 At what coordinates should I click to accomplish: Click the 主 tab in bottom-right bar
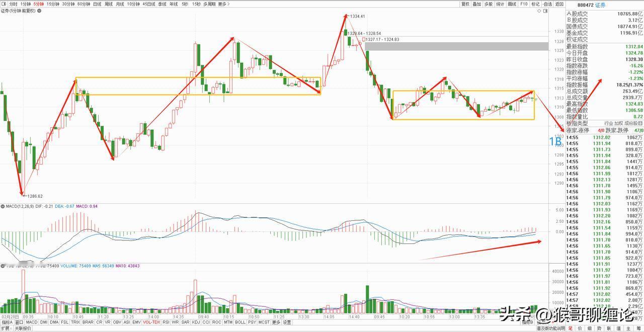tap(628, 328)
